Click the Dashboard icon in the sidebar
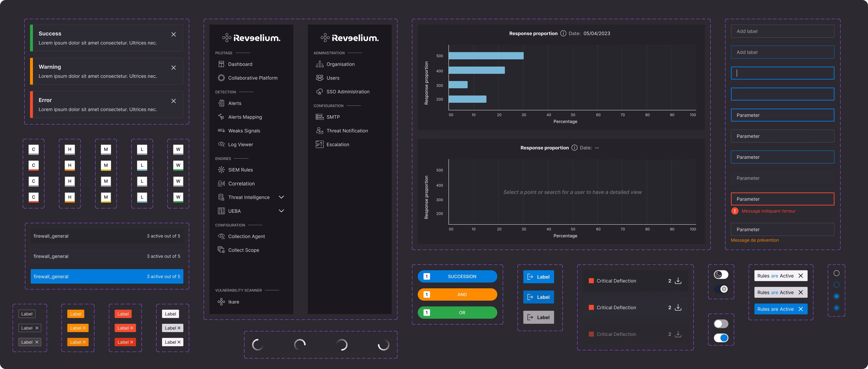 pyautogui.click(x=221, y=64)
